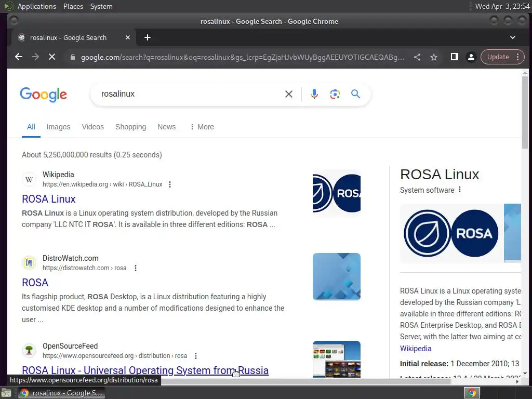
Task: Clear the search box with X icon
Action: click(289, 94)
